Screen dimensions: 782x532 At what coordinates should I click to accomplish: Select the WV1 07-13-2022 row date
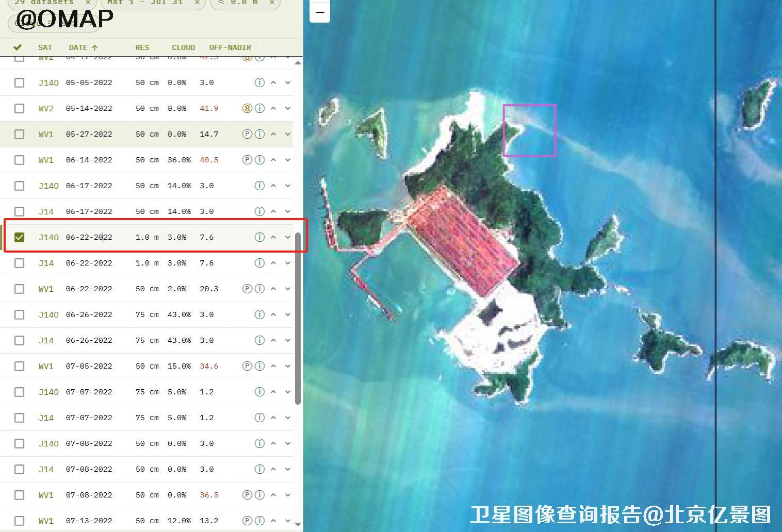click(x=89, y=521)
